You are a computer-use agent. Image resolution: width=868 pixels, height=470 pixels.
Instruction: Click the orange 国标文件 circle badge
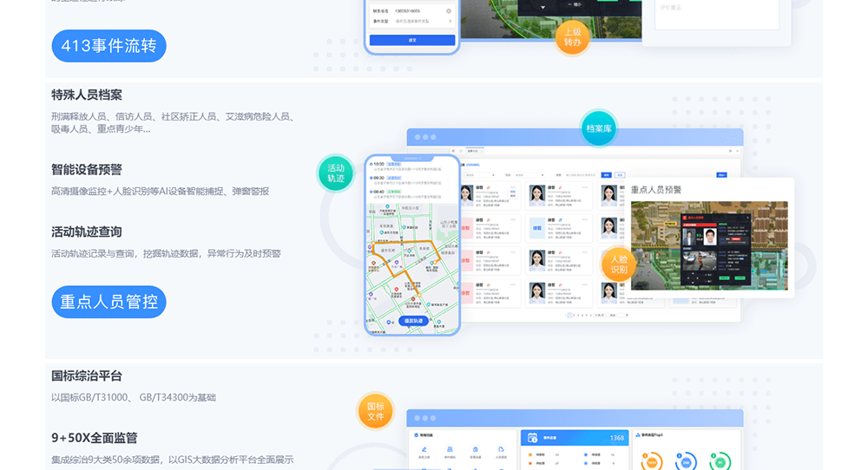tap(375, 411)
